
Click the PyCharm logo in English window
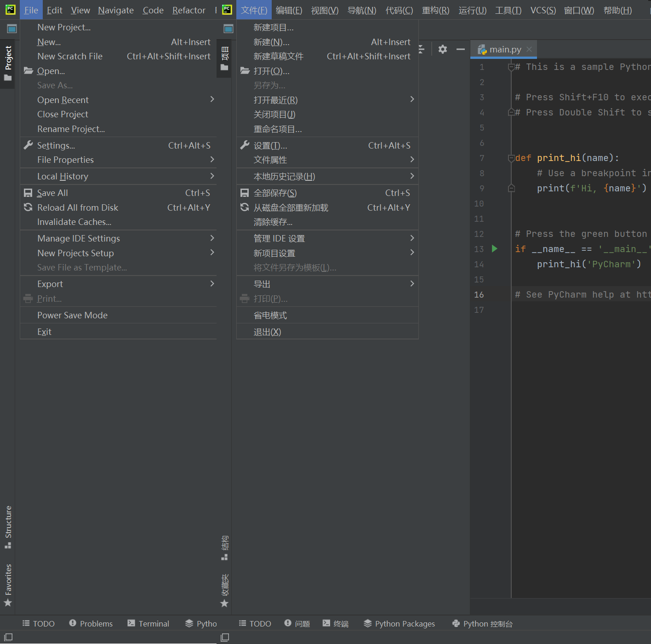(10, 10)
